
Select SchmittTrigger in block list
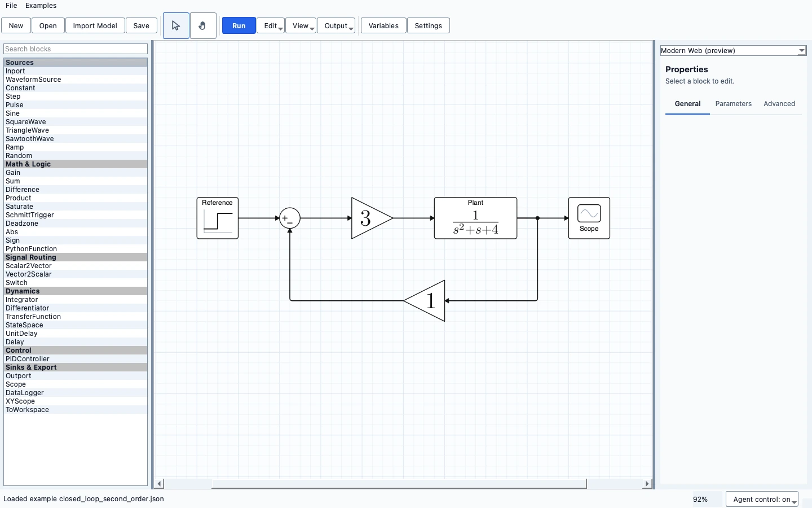click(x=76, y=215)
